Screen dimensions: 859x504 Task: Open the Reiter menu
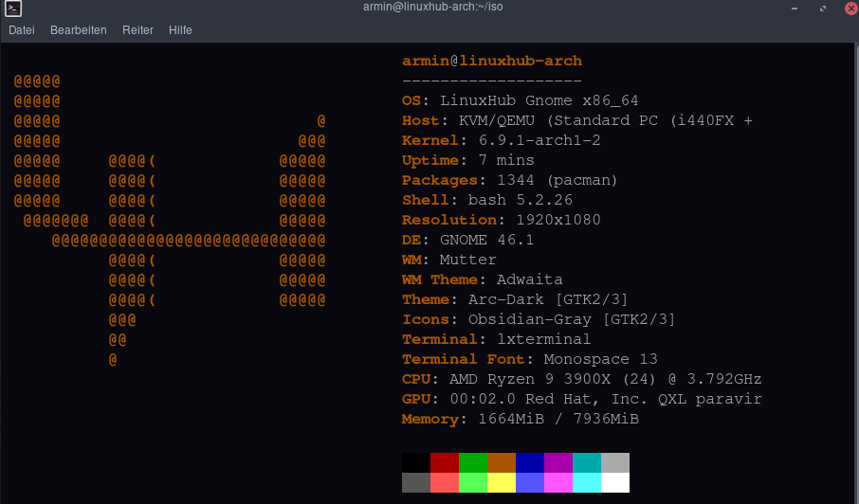point(137,30)
